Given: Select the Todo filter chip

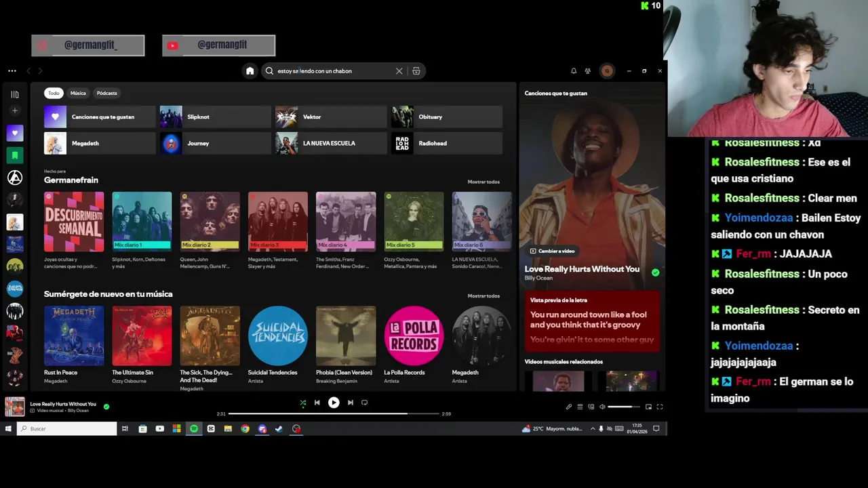Looking at the screenshot, I should (x=54, y=93).
